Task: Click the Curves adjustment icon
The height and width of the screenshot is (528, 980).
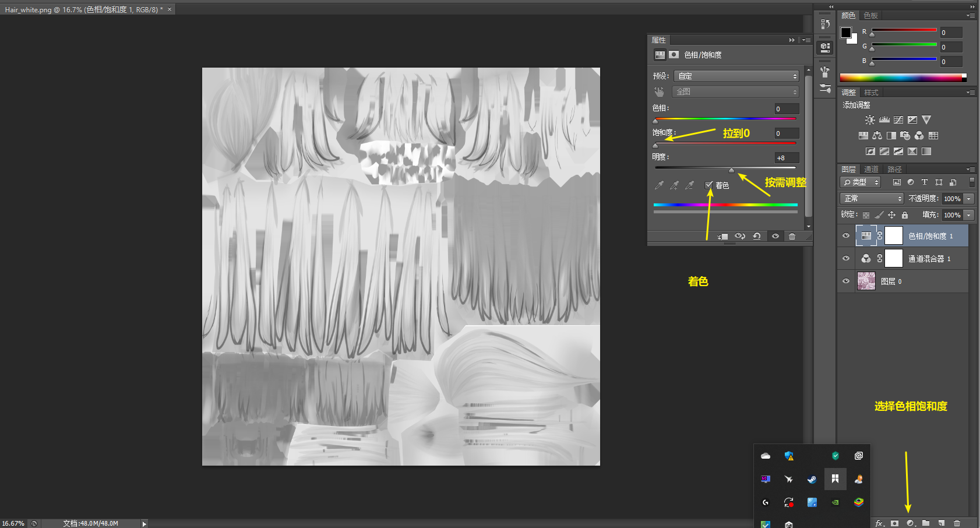Action: pyautogui.click(x=898, y=120)
